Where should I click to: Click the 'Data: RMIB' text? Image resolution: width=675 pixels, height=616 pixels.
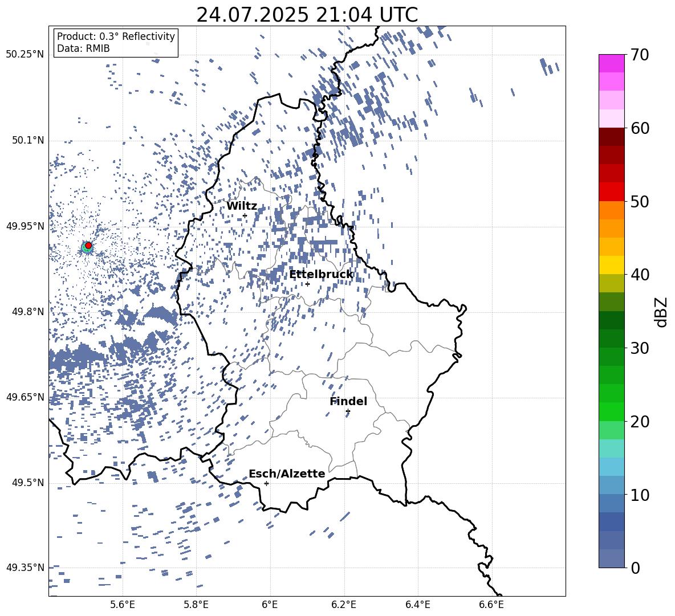coord(83,48)
